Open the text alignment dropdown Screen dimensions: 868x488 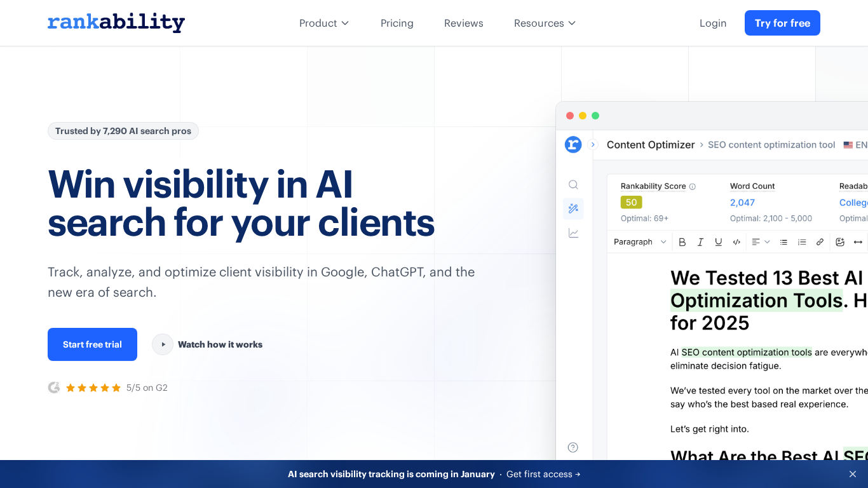760,241
